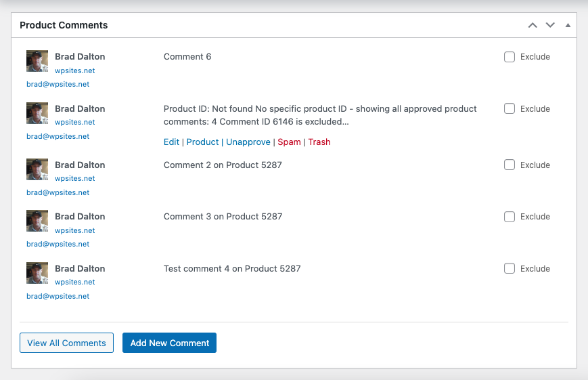Click brad@wpsites.net email for Comment 3
The image size is (588, 380).
(x=58, y=244)
